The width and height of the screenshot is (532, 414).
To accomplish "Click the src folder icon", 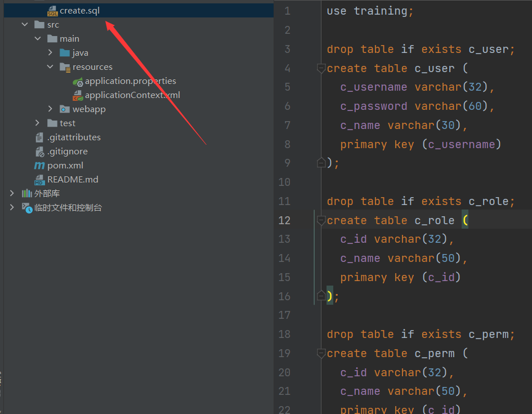I will [39, 24].
